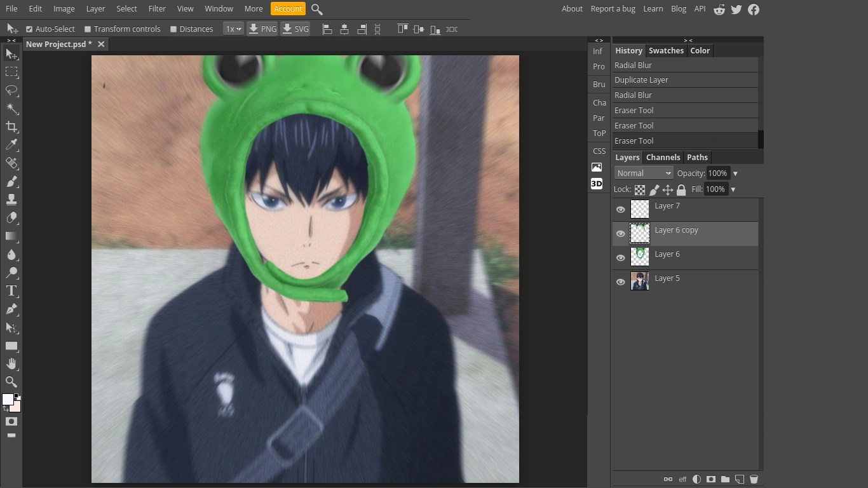Viewport: 868px width, 488px height.
Task: Click the white foreground color swatch
Action: tap(8, 399)
